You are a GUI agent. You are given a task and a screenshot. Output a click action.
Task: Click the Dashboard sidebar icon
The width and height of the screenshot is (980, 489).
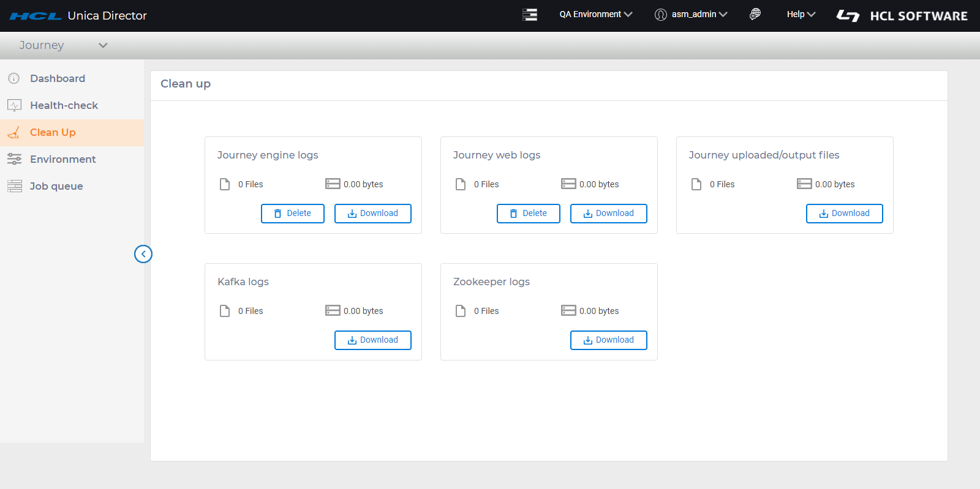tap(14, 78)
